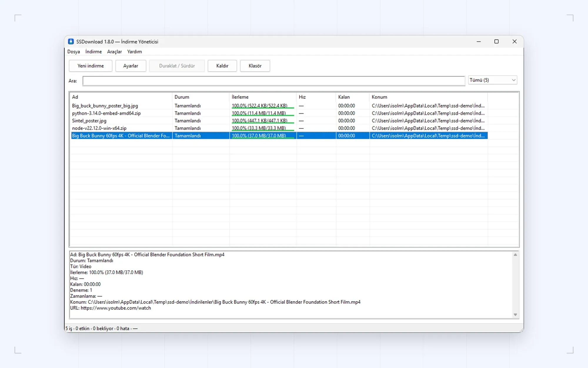Open Ayarlar settings button

[x=131, y=66]
